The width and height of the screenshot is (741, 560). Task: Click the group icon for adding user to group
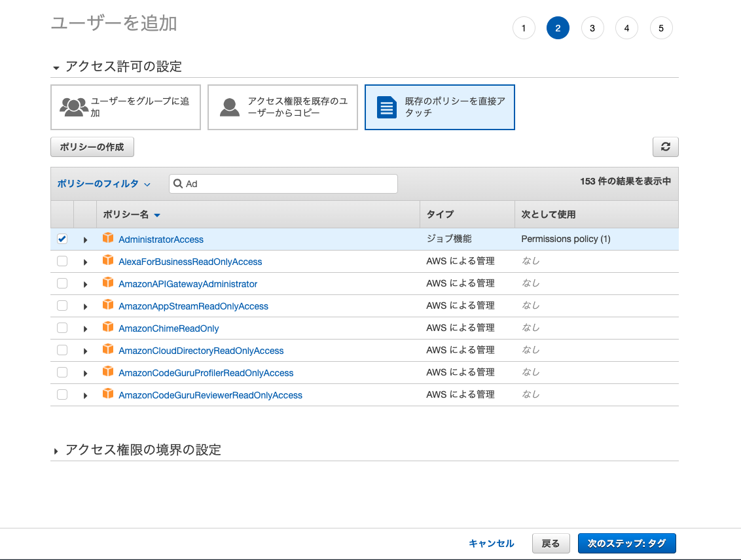tap(74, 107)
